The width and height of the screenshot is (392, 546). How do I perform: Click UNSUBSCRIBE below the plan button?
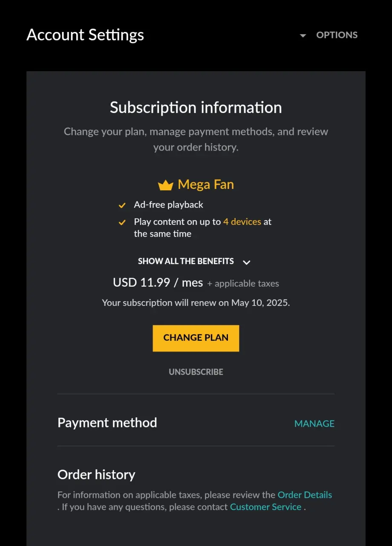pyautogui.click(x=196, y=372)
